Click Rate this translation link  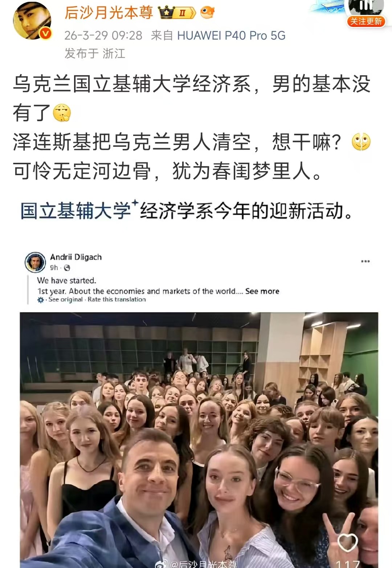(x=117, y=299)
